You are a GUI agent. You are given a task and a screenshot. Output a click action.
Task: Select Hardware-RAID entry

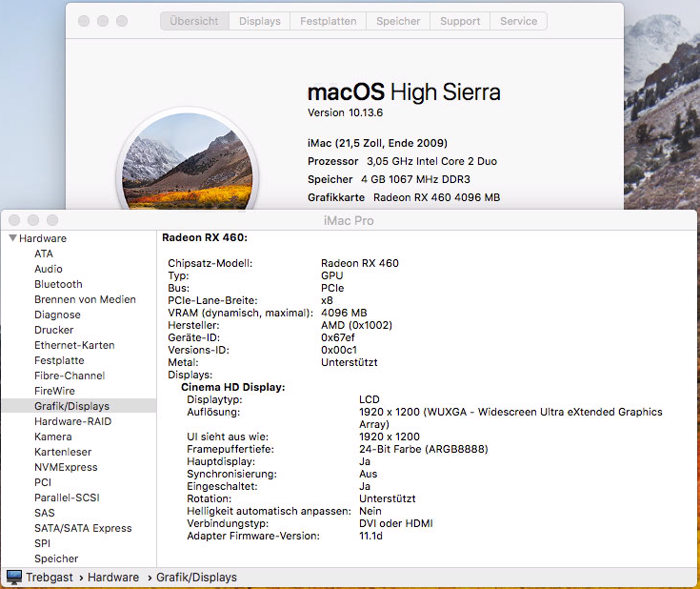[72, 421]
